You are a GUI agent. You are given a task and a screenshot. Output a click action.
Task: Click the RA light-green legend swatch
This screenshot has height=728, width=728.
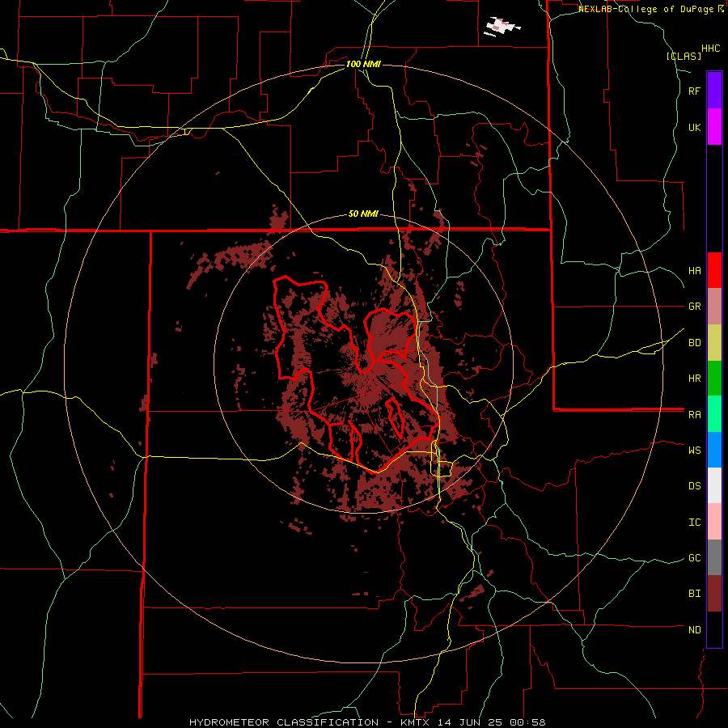[x=714, y=414]
